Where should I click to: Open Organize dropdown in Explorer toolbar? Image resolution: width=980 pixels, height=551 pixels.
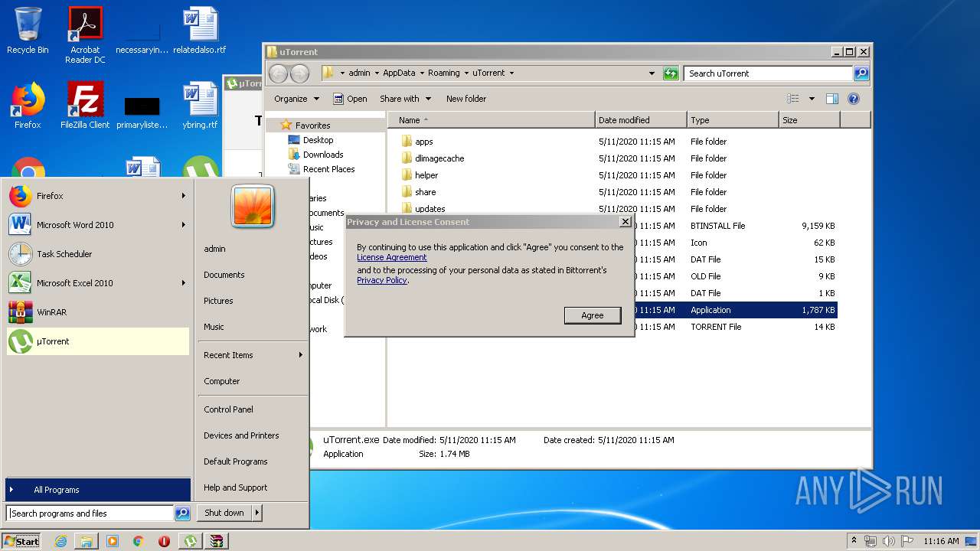296,99
